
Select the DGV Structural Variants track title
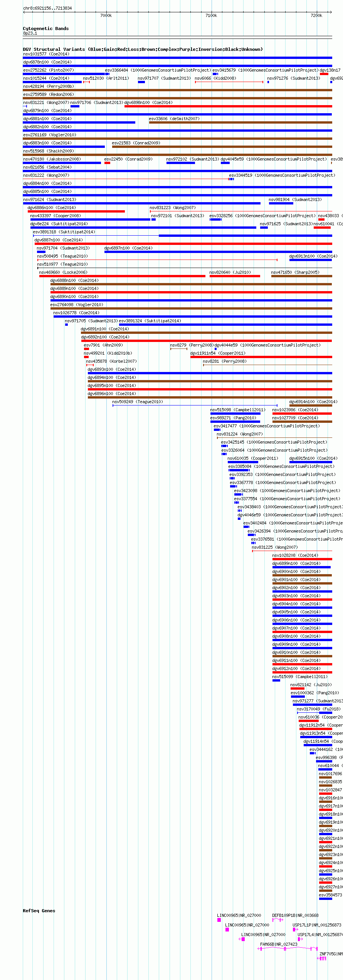143,49
